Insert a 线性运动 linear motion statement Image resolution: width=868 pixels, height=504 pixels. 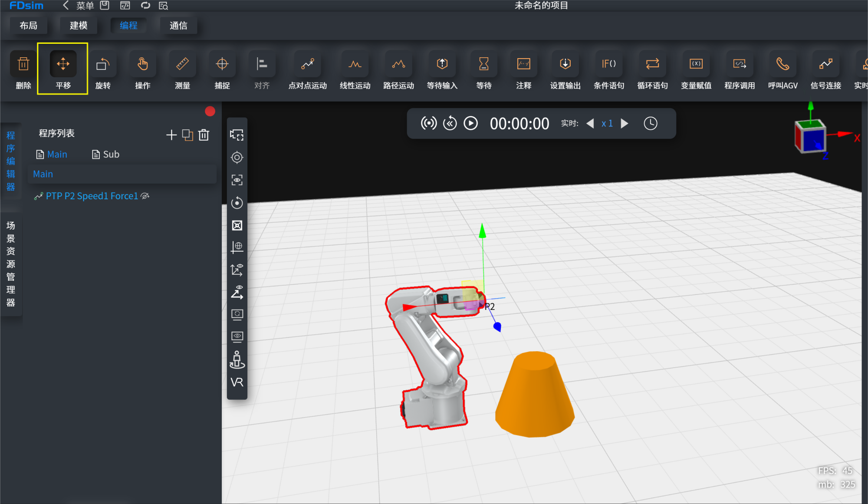[x=355, y=69]
